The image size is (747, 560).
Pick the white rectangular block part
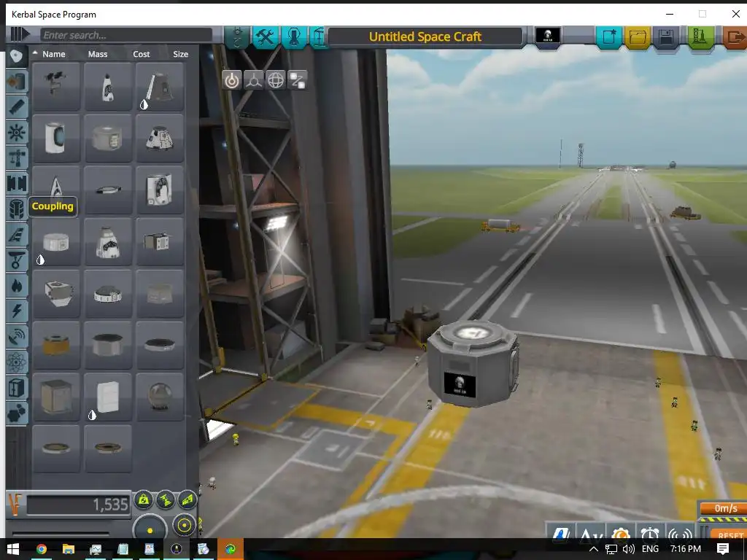pos(108,396)
